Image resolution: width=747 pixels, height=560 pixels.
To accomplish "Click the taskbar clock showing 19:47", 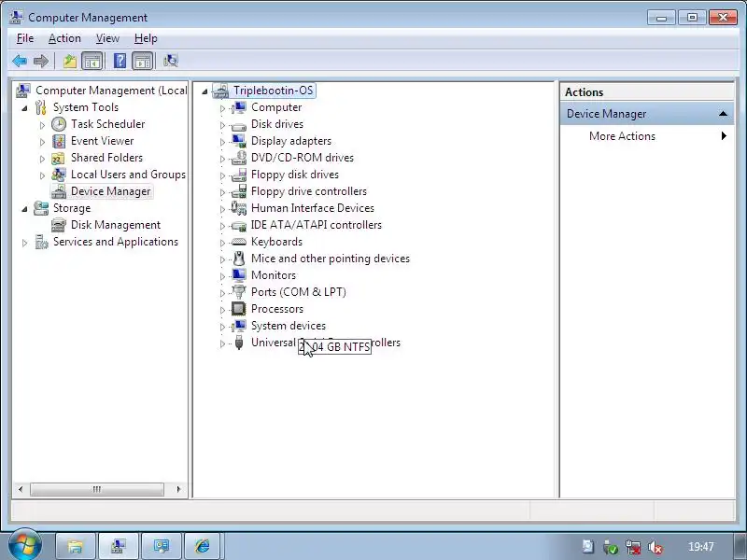I will point(701,547).
